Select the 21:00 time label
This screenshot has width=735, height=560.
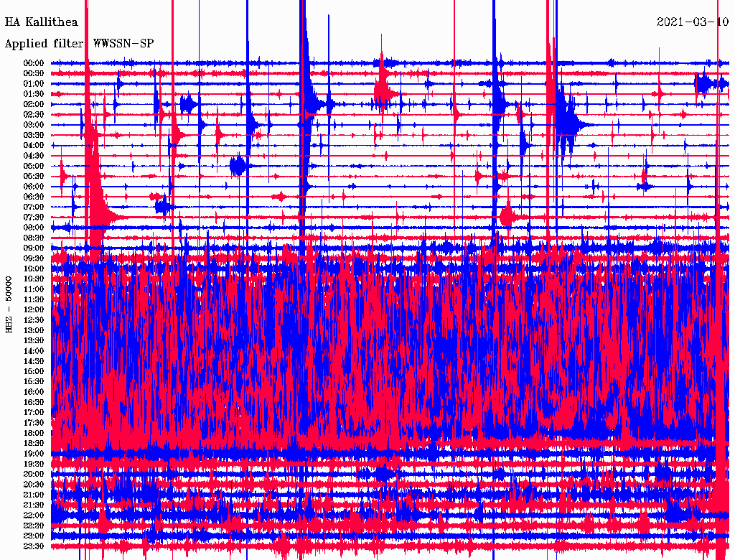pyautogui.click(x=34, y=495)
